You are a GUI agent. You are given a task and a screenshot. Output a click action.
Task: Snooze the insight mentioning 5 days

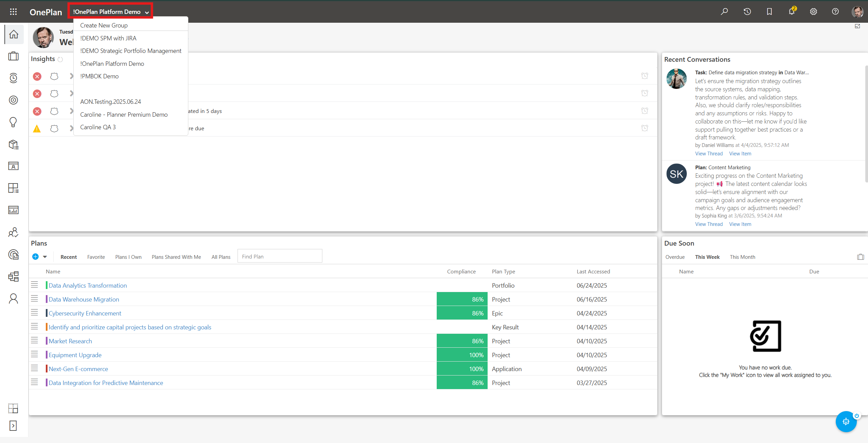click(645, 111)
